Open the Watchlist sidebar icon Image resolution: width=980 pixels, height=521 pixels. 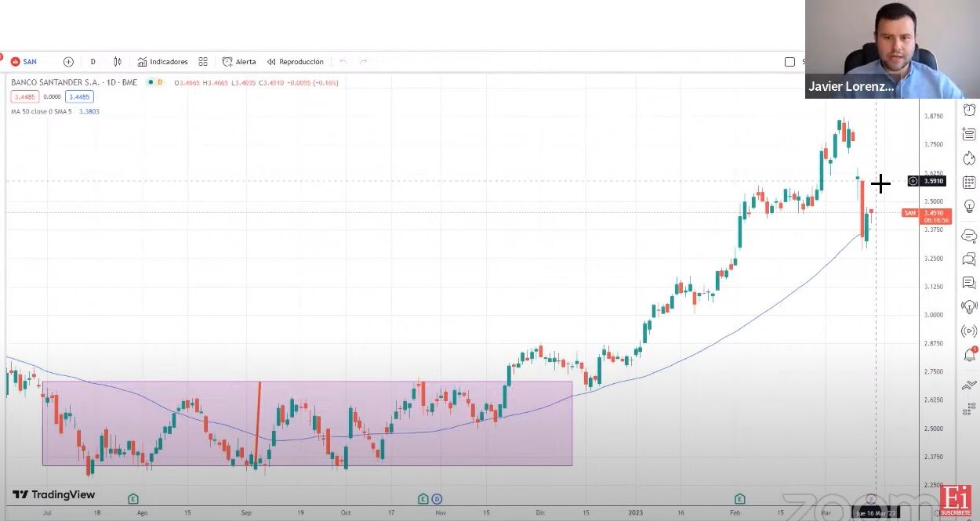[969, 134]
